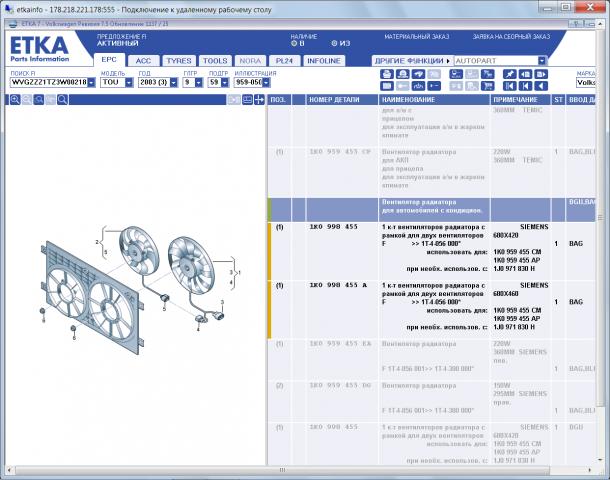Image resolution: width=610 pixels, height=480 pixels.
Task: Select the НАЛИЧИЕ "ИЗ" radio option
Action: click(x=334, y=43)
